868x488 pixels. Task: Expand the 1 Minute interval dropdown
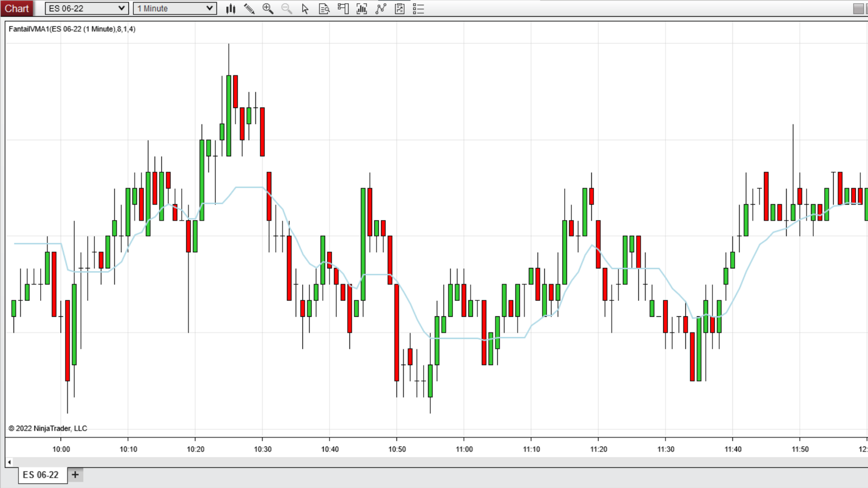pyautogui.click(x=175, y=9)
